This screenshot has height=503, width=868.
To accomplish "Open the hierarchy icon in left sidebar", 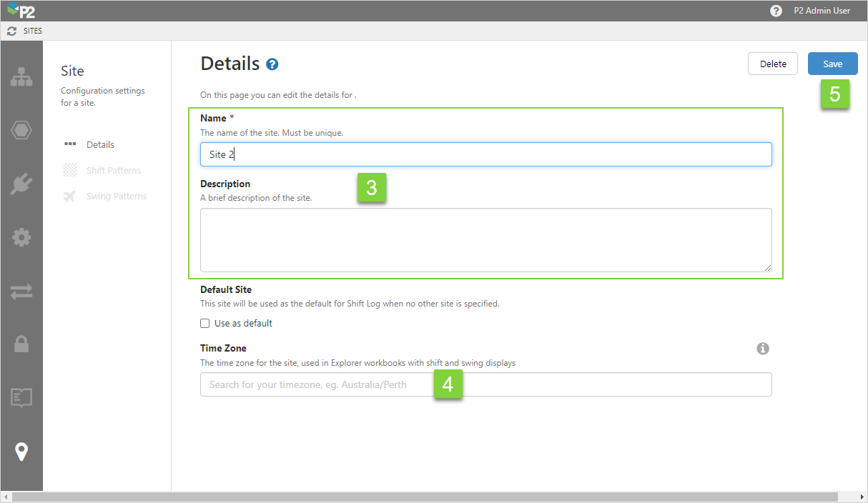I will pos(21,77).
